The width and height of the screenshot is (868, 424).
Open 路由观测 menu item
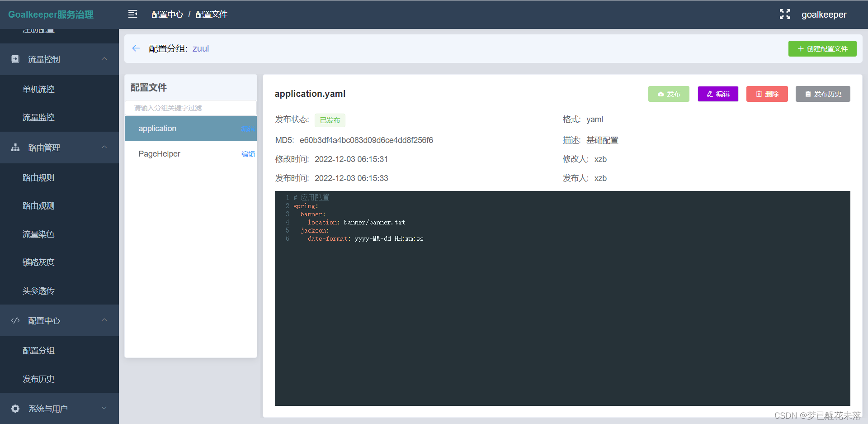59,205
